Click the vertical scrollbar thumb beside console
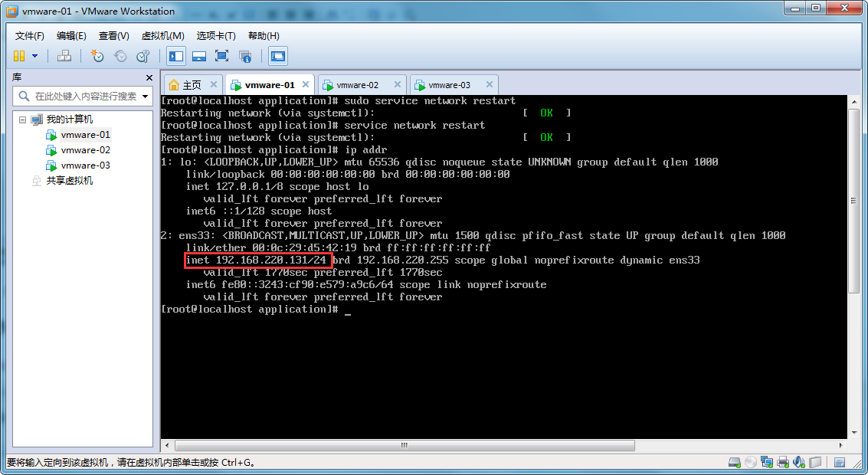The height and width of the screenshot is (475, 868). [x=854, y=202]
